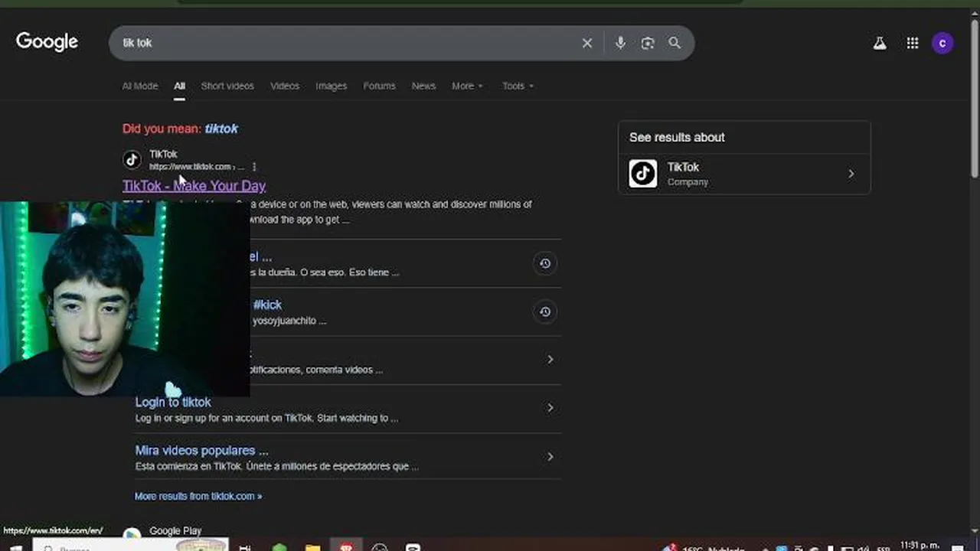The height and width of the screenshot is (551, 980).
Task: Click the Google Play favicon
Action: pos(132,533)
